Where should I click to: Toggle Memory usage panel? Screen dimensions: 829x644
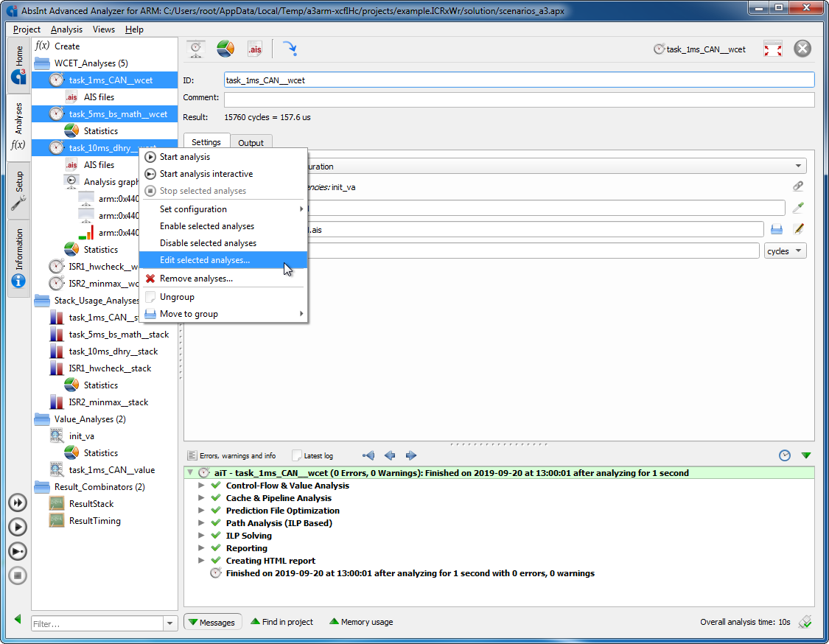point(361,622)
